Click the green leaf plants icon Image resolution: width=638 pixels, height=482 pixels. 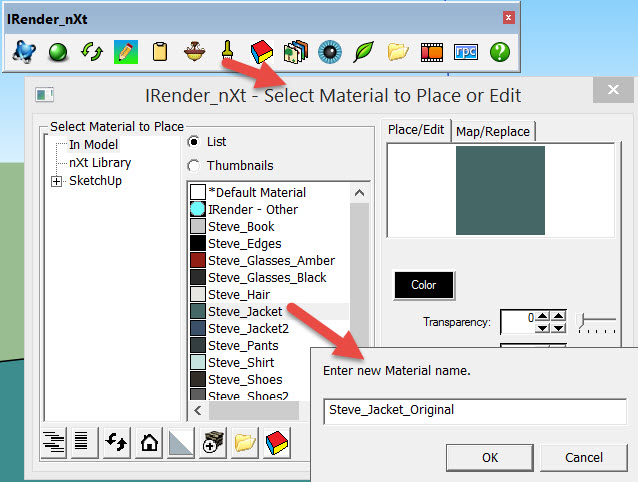(x=363, y=51)
